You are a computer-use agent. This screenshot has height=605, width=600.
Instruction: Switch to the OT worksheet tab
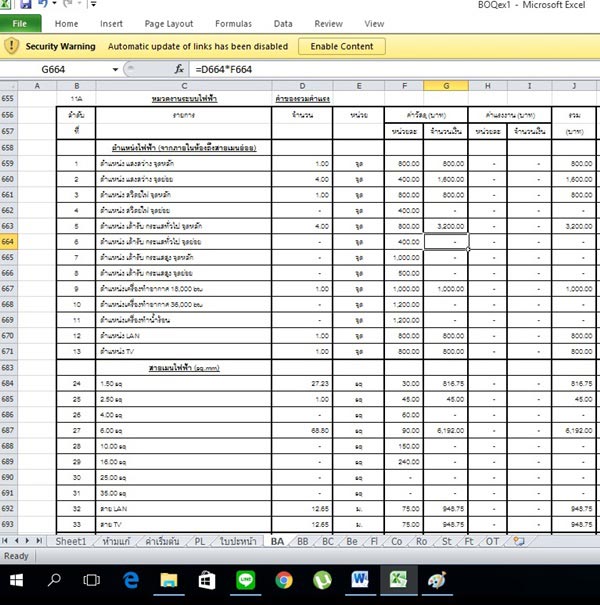point(492,541)
